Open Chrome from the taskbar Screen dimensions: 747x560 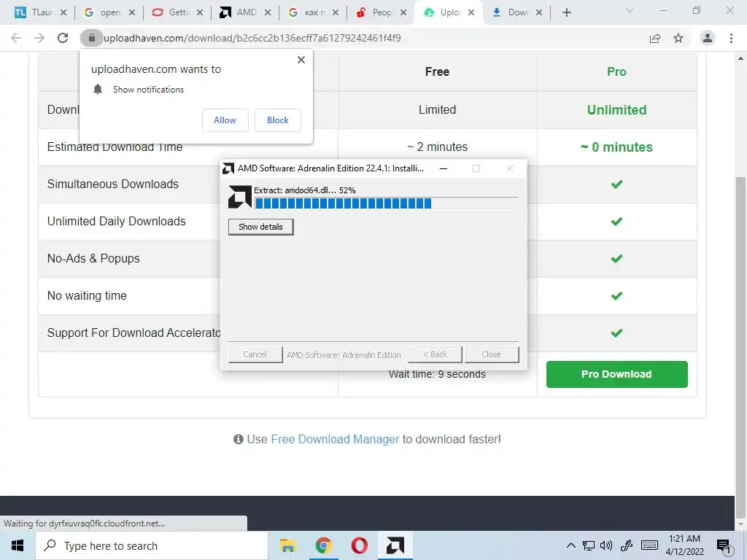[x=323, y=545]
